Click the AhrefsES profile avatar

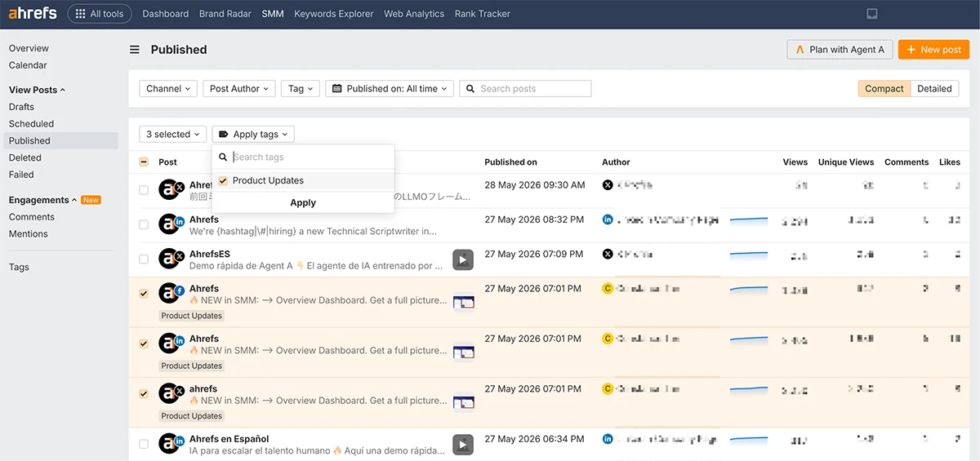tap(170, 259)
